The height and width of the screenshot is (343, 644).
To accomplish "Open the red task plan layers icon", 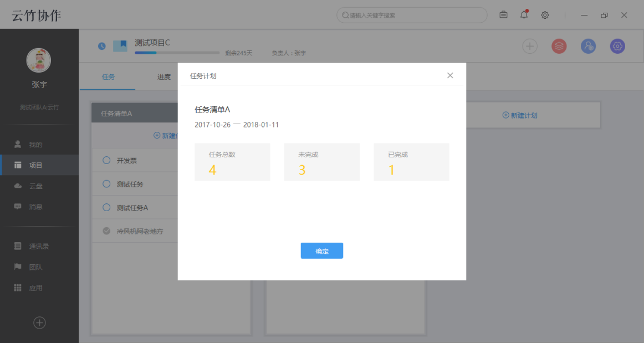I will [x=559, y=46].
